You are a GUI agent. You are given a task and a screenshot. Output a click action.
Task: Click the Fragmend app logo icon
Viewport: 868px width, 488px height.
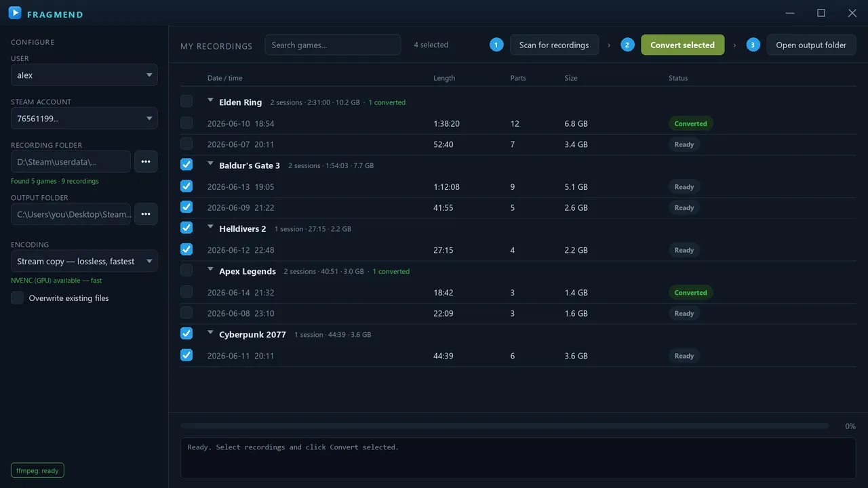[14, 13]
